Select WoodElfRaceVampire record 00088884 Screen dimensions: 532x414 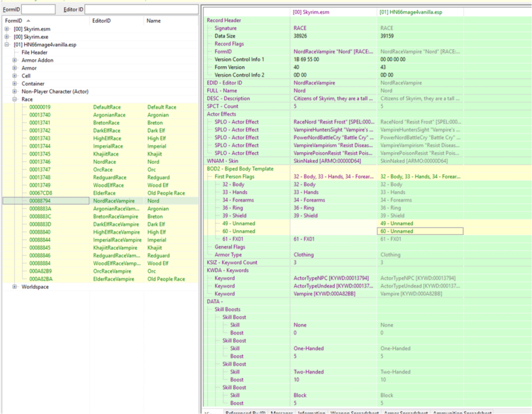coord(101,263)
